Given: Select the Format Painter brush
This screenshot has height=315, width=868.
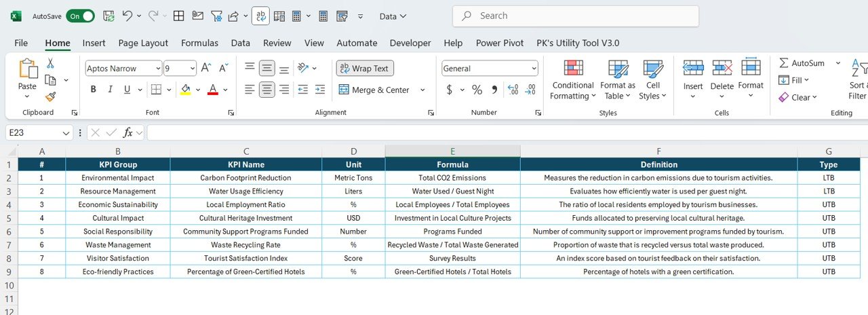Looking at the screenshot, I should tap(50, 96).
